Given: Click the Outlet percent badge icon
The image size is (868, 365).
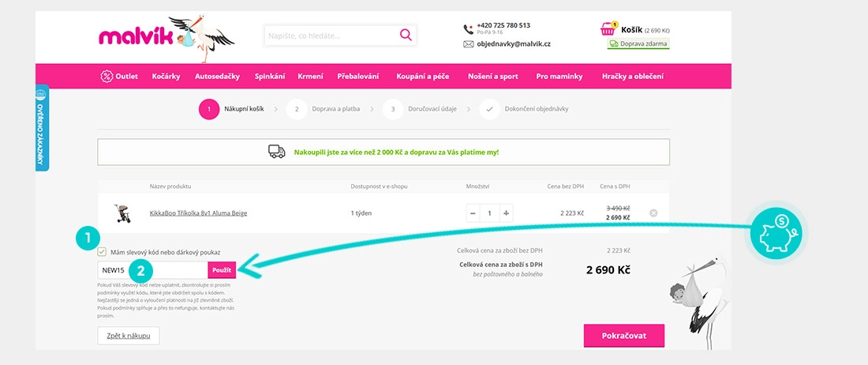Looking at the screenshot, I should pos(107,77).
